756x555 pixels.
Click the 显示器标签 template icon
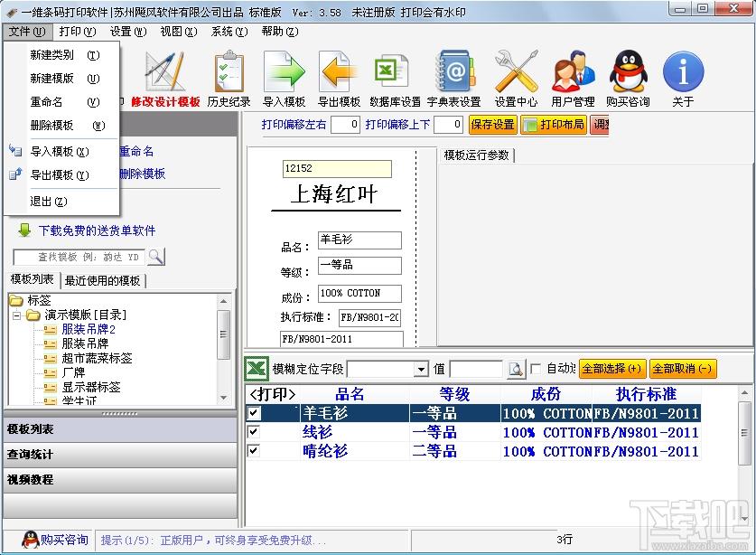[51, 387]
